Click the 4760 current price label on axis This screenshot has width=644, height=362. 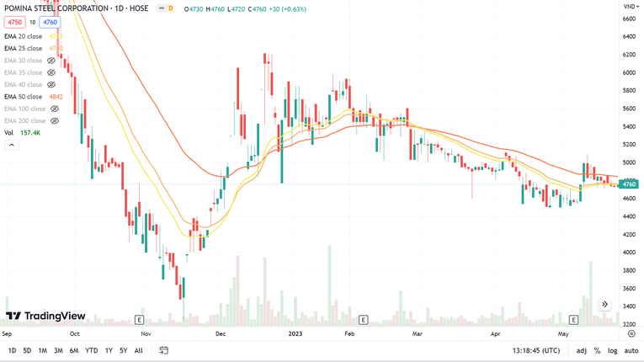629,184
